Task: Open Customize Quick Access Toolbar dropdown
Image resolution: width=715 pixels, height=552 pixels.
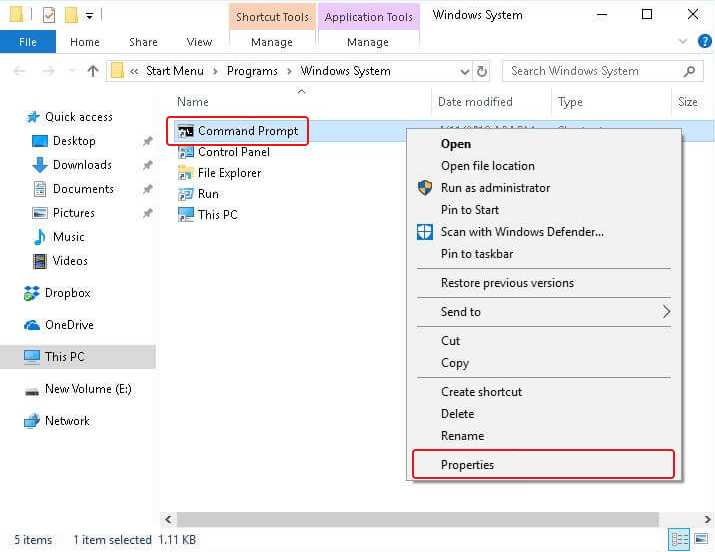Action: tap(89, 16)
